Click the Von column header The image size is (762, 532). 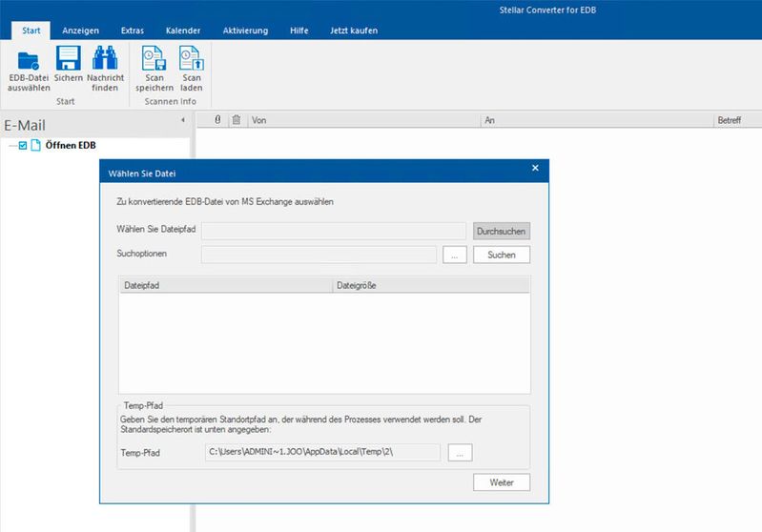click(x=363, y=120)
